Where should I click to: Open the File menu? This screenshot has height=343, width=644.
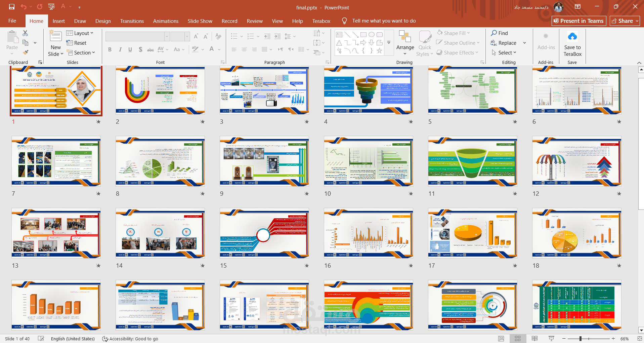pyautogui.click(x=12, y=21)
